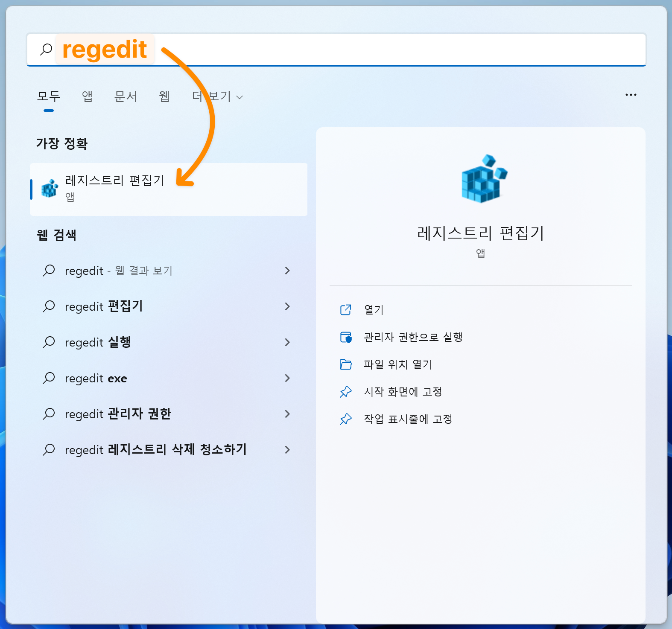Switch to the 모두 tab
This screenshot has height=629, width=672.
[49, 96]
